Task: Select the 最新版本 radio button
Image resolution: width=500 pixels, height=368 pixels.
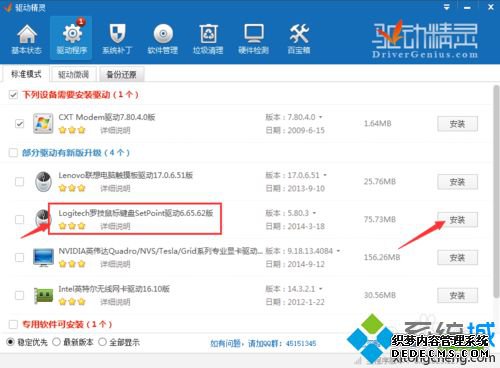Action: tap(56, 342)
